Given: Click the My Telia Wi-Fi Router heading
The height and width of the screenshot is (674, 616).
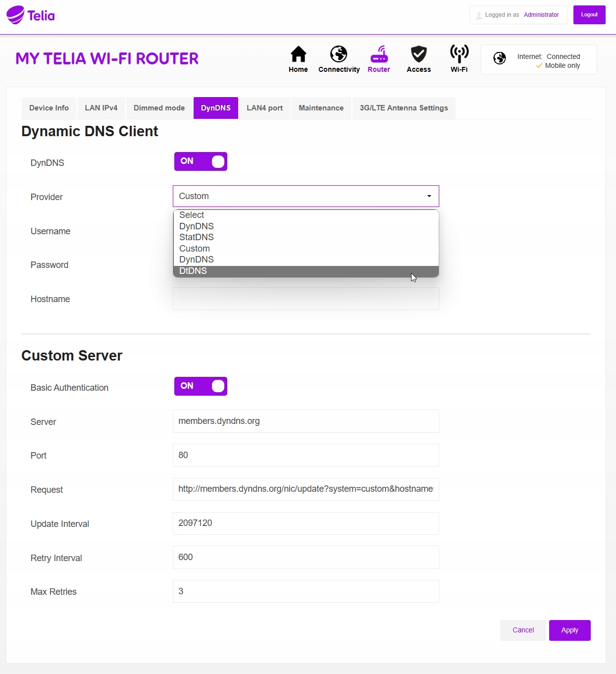Looking at the screenshot, I should tap(107, 58).
